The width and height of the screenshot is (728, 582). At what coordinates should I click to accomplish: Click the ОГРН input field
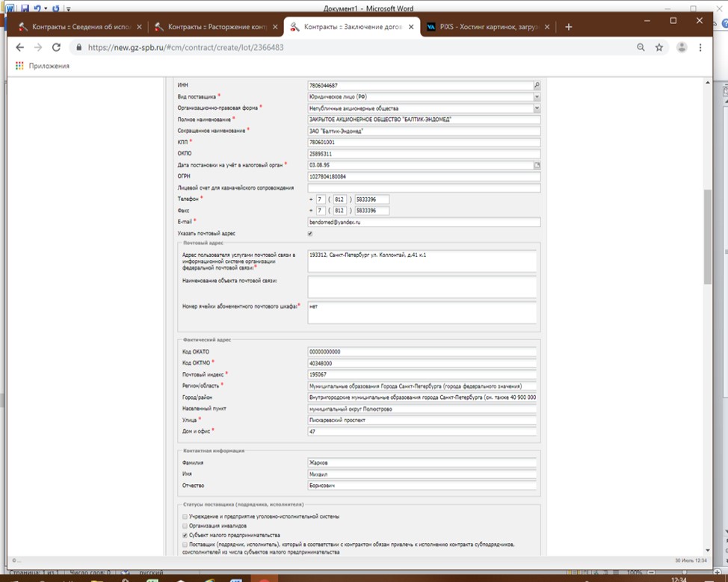pos(424,176)
